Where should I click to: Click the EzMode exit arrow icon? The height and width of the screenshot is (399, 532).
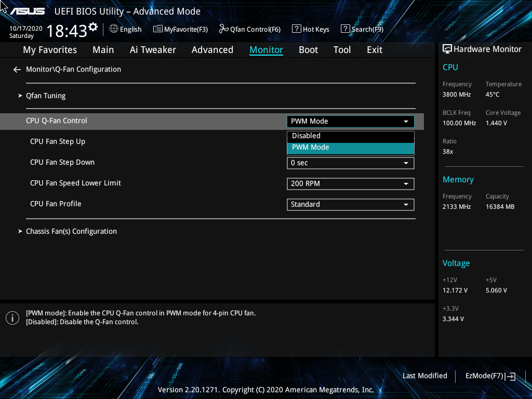pyautogui.click(x=510, y=376)
